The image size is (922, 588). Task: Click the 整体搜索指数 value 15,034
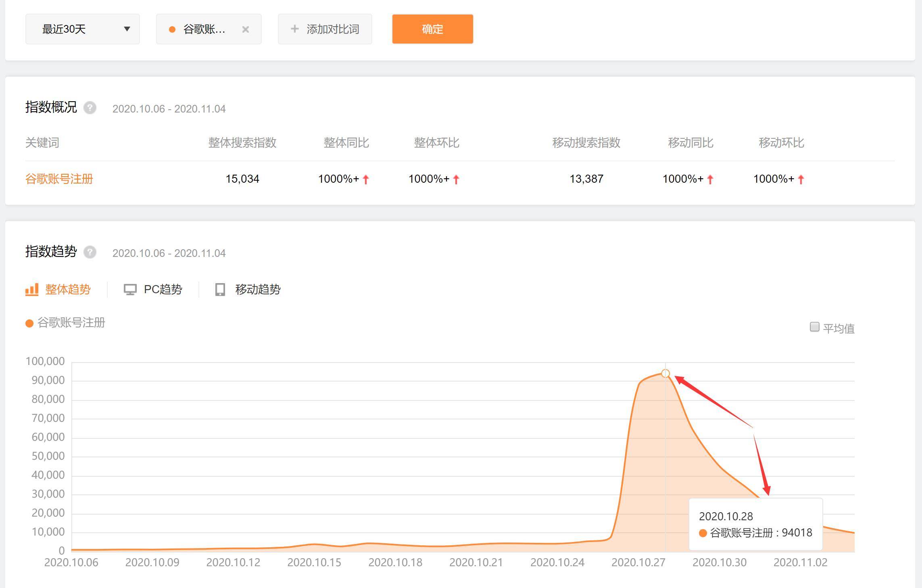[242, 179]
